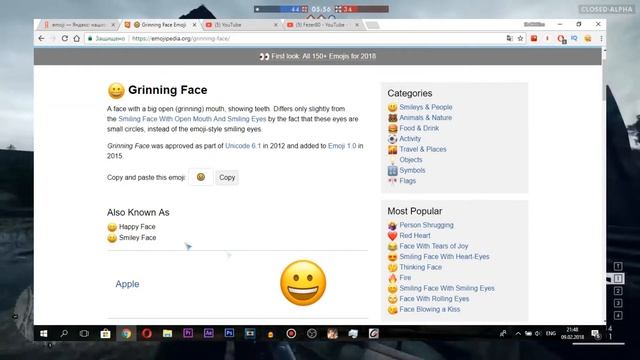The height and width of the screenshot is (360, 640).
Task: Click the First look 150+ Emojis banner
Action: (318, 56)
